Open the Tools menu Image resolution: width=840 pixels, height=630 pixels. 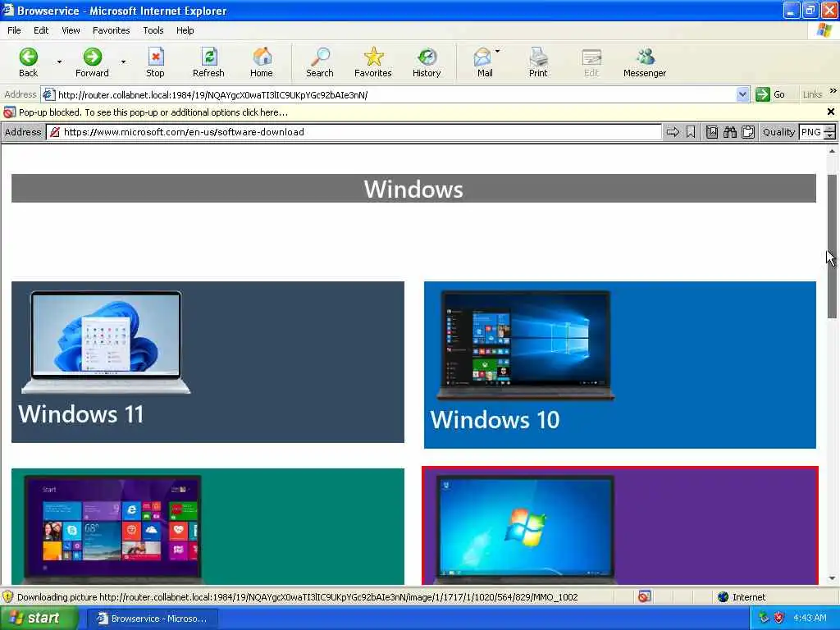pyautogui.click(x=153, y=30)
